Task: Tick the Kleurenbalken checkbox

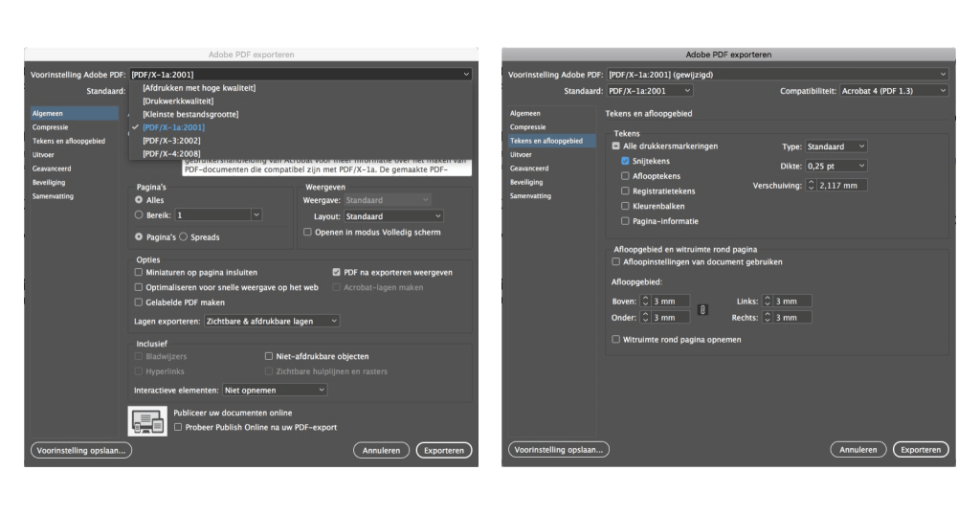Action: click(x=625, y=206)
